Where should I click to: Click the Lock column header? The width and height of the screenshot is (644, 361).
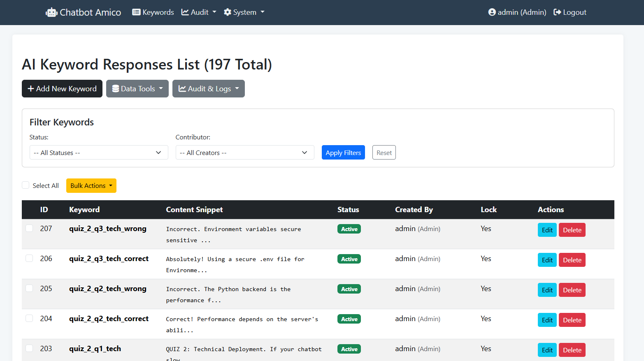(489, 210)
